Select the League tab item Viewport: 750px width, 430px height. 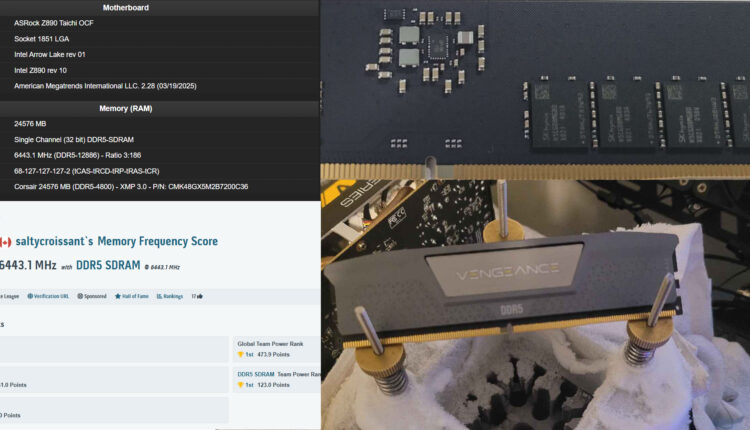click(x=9, y=296)
